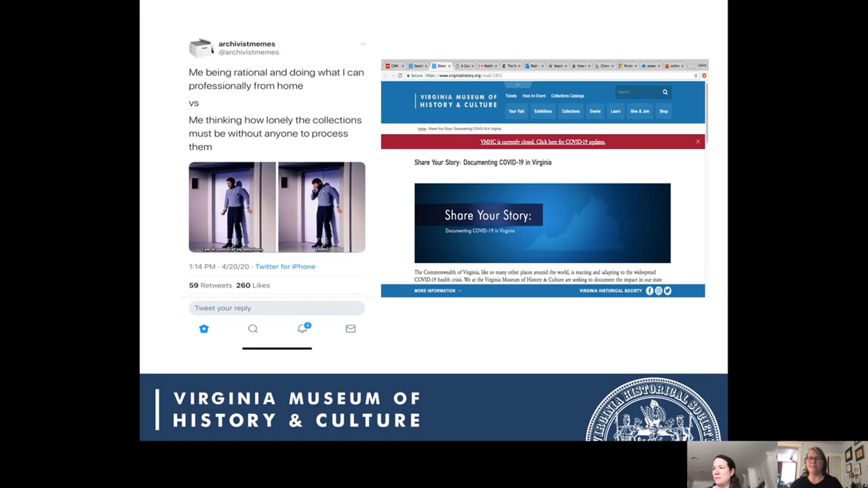
Task: Open notifications bell with badge
Action: 302,328
